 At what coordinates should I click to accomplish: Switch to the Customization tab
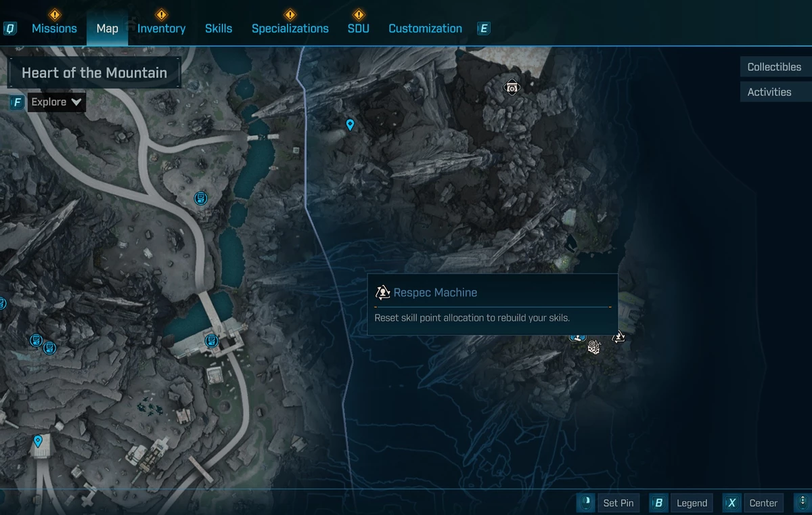click(425, 28)
